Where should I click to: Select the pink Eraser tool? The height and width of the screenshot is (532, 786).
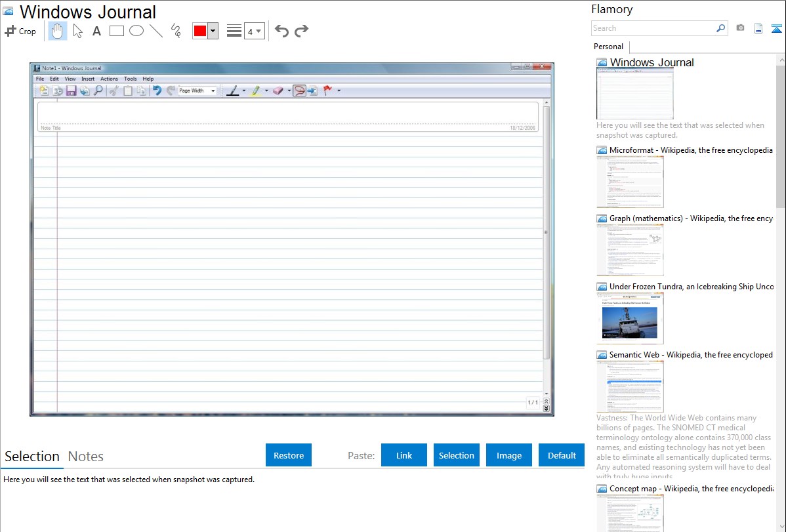[x=278, y=91]
